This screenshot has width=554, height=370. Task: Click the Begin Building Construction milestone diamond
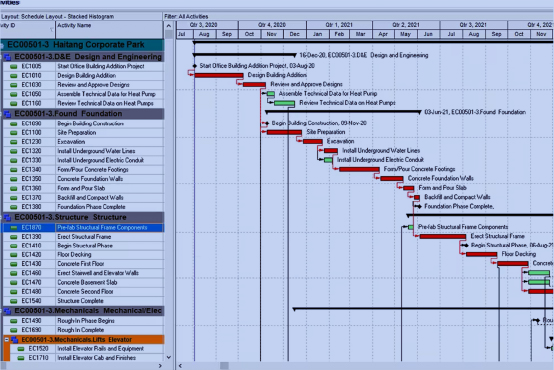tap(267, 123)
